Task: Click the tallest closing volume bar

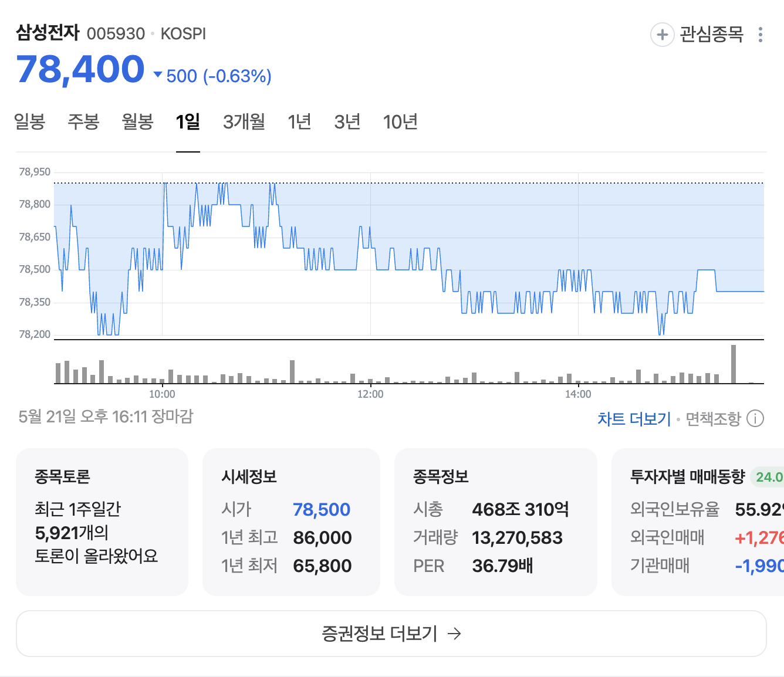Action: pyautogui.click(x=734, y=364)
